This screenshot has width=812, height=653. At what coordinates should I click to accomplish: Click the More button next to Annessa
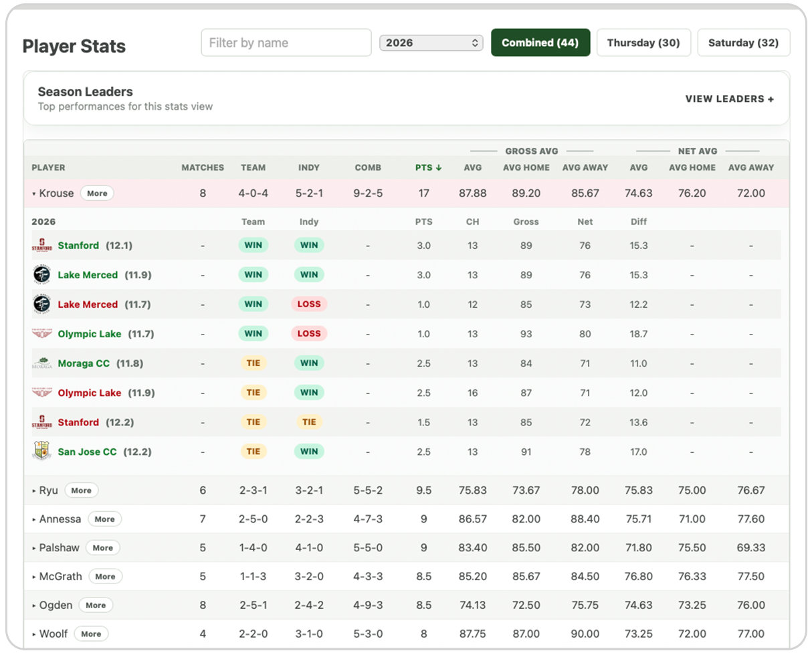pyautogui.click(x=104, y=519)
